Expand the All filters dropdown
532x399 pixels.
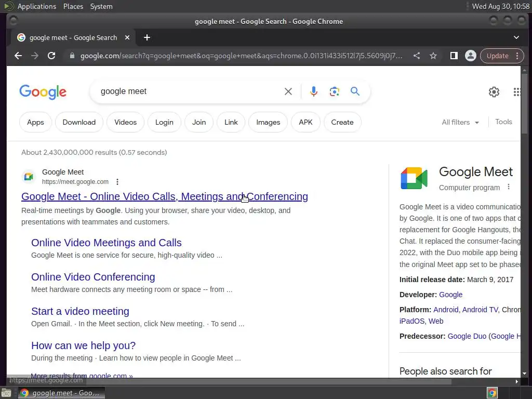pyautogui.click(x=460, y=122)
